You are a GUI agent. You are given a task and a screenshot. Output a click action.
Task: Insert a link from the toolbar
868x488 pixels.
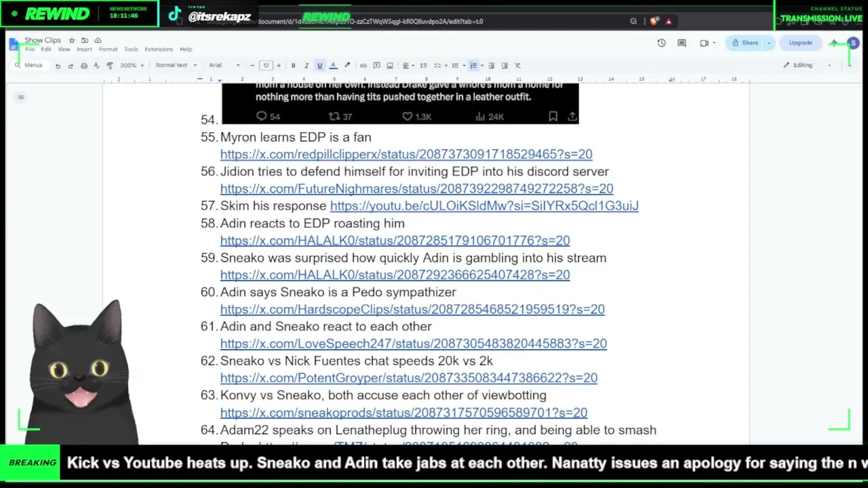363,66
